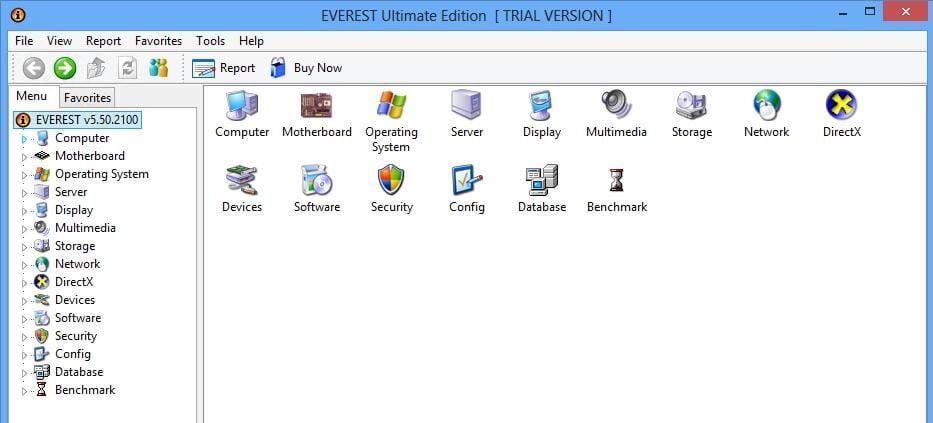Expand the Database tree node arrow
Screen dimensions: 933x423
click(x=24, y=373)
